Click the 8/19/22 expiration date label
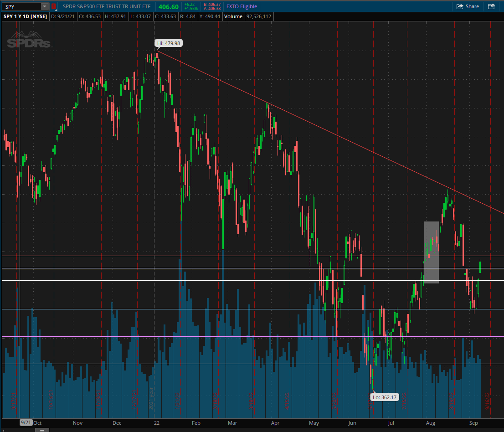This screenshot has height=432, width=504. tap(451, 401)
